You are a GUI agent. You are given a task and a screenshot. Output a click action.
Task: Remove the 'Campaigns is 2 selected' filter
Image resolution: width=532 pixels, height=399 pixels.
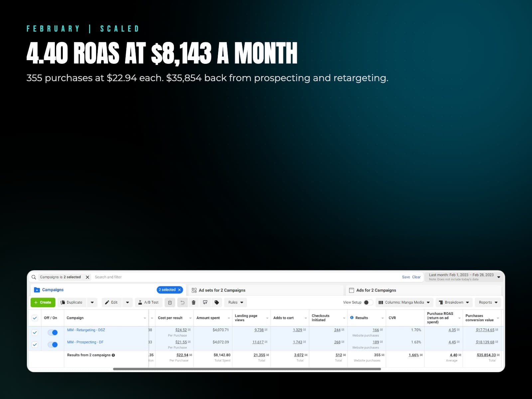point(87,277)
